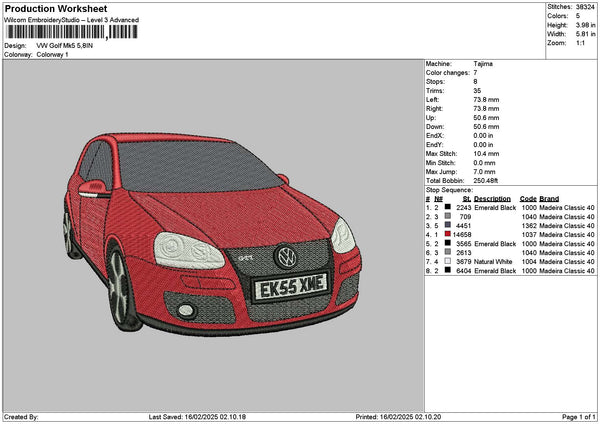The height and width of the screenshot is (424, 600).
Task: Click the design name 'VW Golf Mk5 5,8IN'
Action: (x=65, y=46)
